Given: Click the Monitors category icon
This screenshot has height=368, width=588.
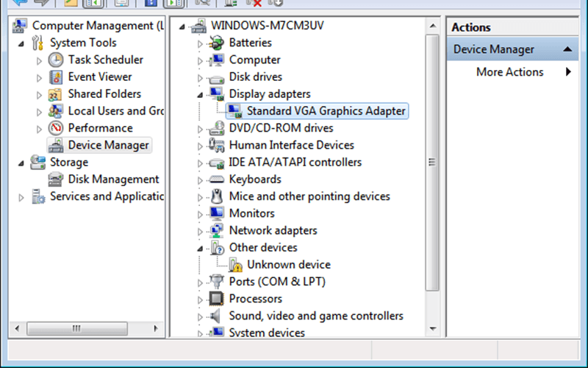Looking at the screenshot, I should click(216, 213).
